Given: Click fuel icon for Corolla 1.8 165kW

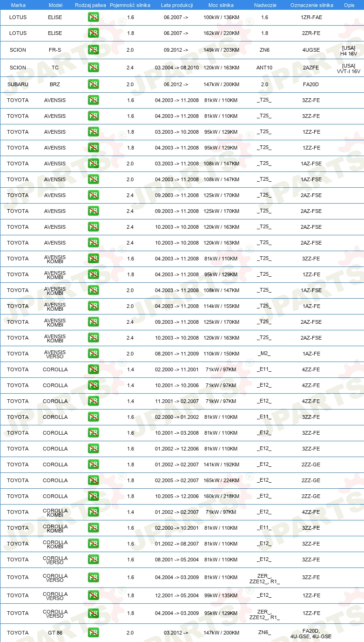Looking at the screenshot, I should tap(93, 480).
